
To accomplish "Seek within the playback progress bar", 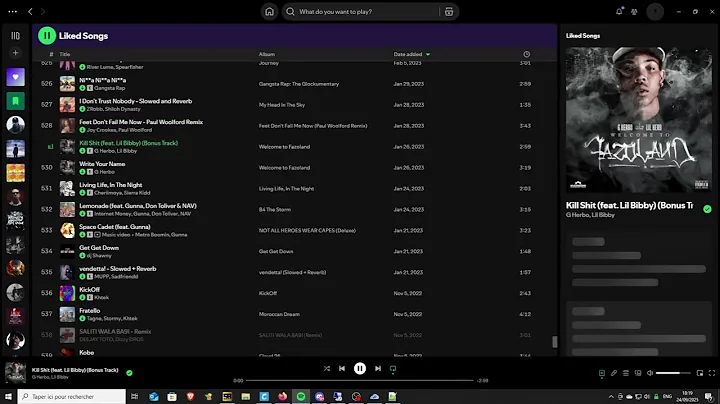I will click(360, 380).
